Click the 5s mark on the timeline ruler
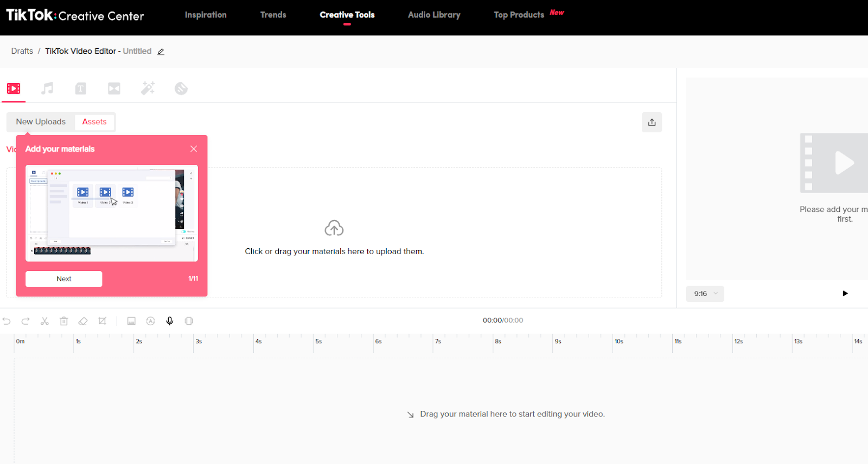This screenshot has width=868, height=464. click(318, 341)
